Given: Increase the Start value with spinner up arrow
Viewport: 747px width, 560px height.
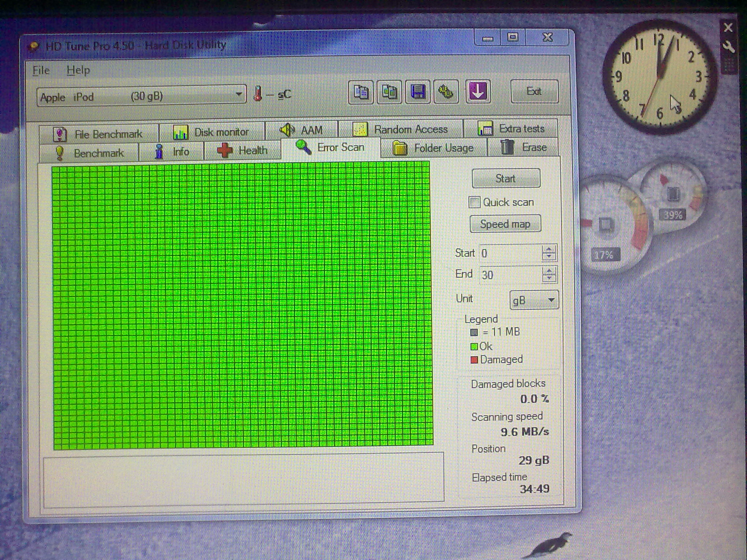Looking at the screenshot, I should click(x=549, y=249).
